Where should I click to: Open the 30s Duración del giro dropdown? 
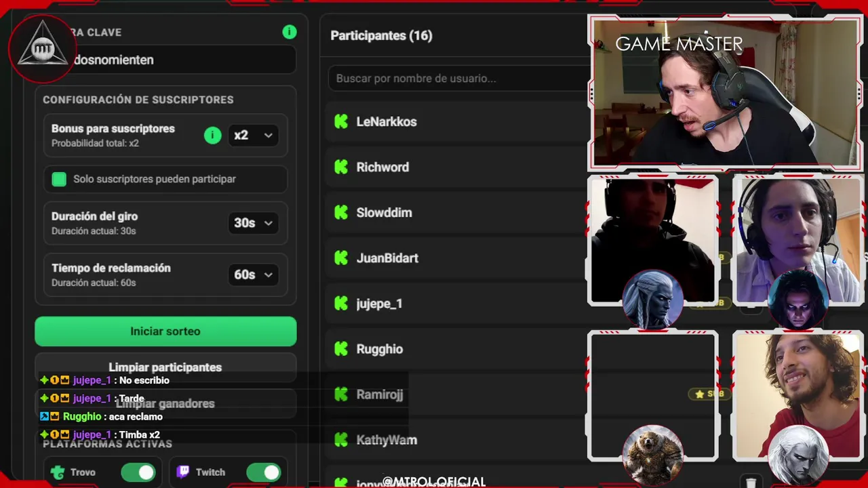click(253, 223)
